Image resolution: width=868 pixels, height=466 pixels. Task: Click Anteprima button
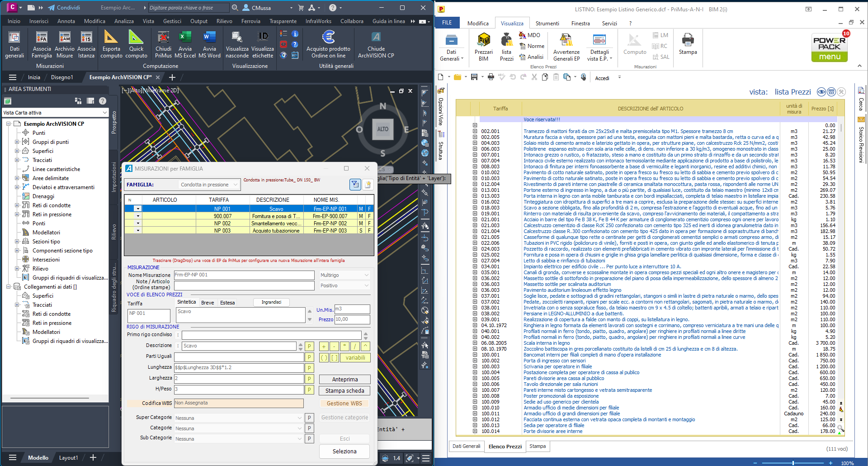[x=345, y=380]
